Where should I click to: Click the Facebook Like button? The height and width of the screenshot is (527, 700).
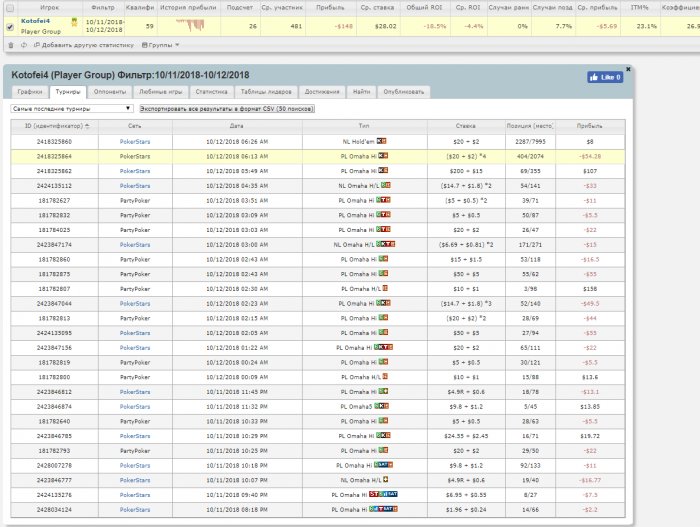(606, 76)
